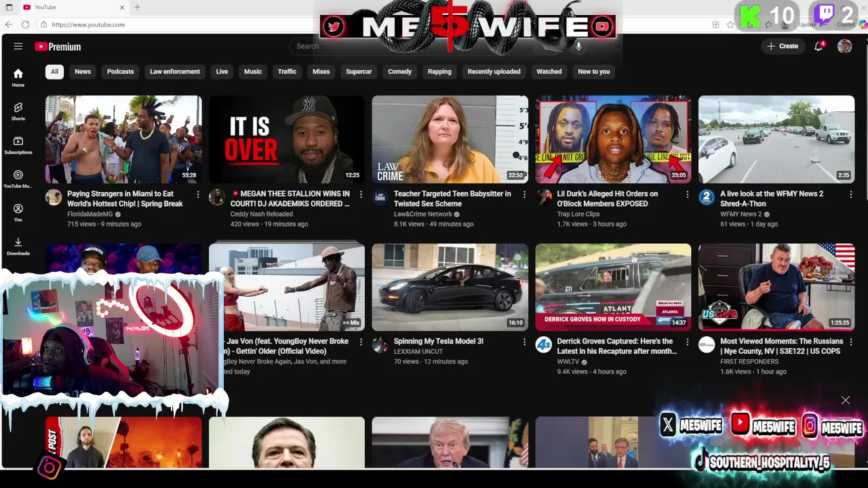Select the Traffic filter chip

coord(287,71)
